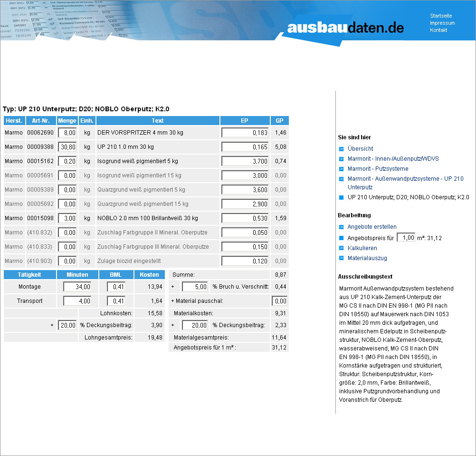Image resolution: width=476 pixels, height=456 pixels.
Task: Click arrow icon beside Außenwandputzsysteme - UP 210 Unterputz
Action: [x=341, y=179]
